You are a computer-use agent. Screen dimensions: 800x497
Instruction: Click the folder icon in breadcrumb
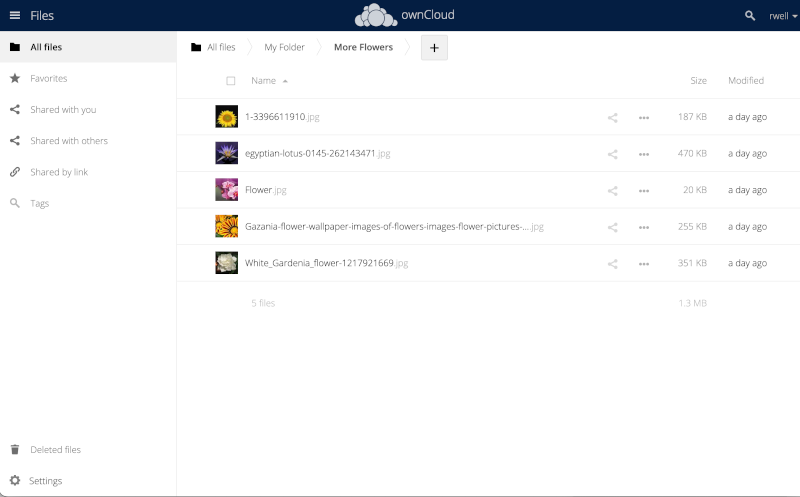click(196, 47)
